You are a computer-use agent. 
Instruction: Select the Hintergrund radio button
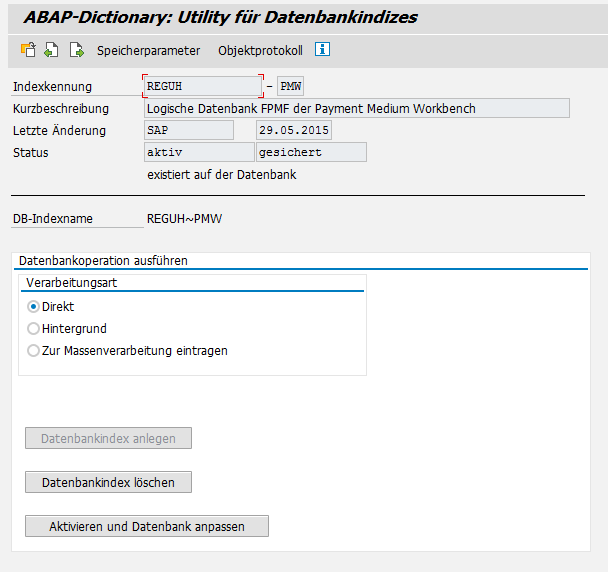pyautogui.click(x=34, y=329)
